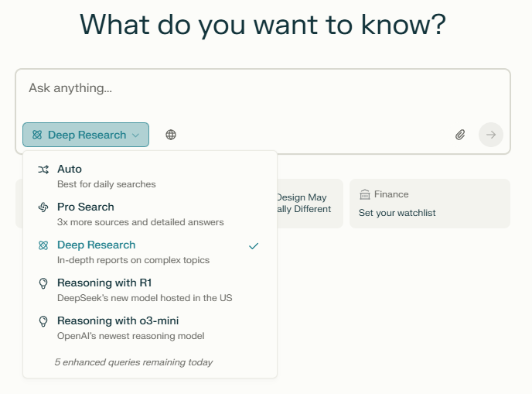Image resolution: width=532 pixels, height=394 pixels.
Task: Click the lightbulb icon beside o3-mini
Action: (43, 321)
